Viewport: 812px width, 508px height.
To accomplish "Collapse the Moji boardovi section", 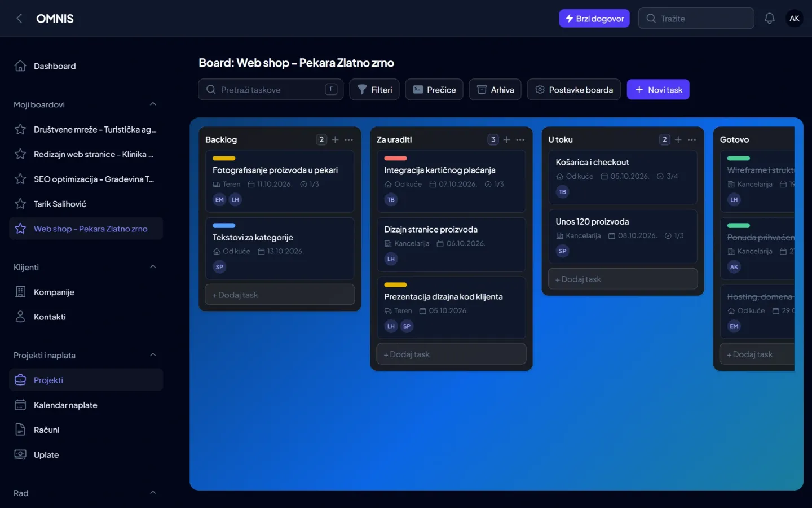I will point(153,104).
